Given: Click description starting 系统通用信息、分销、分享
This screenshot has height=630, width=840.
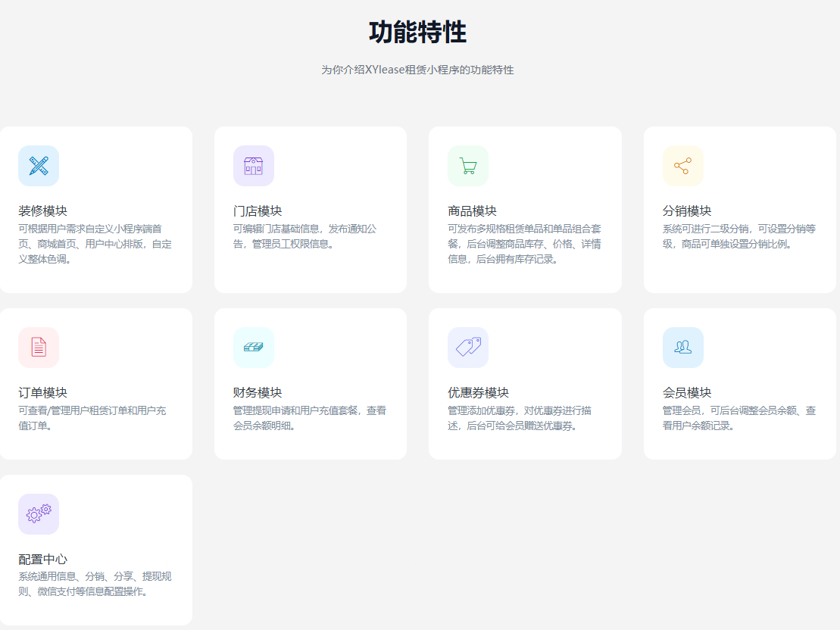Looking at the screenshot, I should click(x=95, y=584).
